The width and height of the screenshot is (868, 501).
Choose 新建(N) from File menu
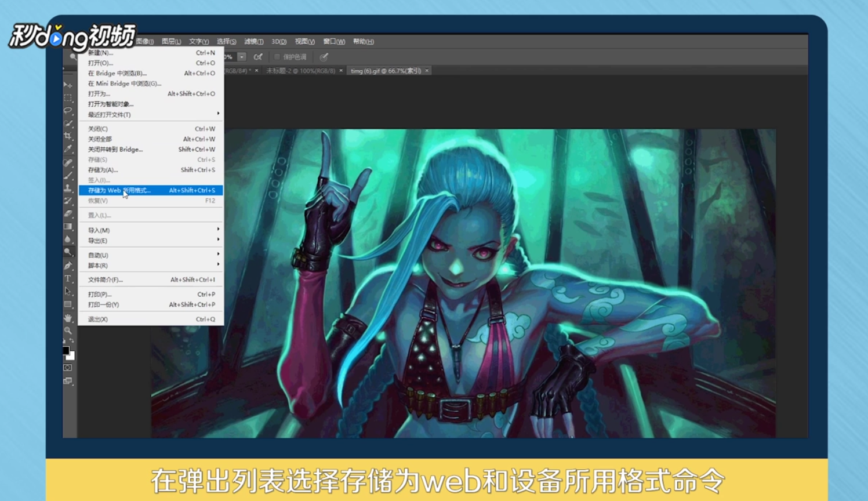(x=151, y=53)
